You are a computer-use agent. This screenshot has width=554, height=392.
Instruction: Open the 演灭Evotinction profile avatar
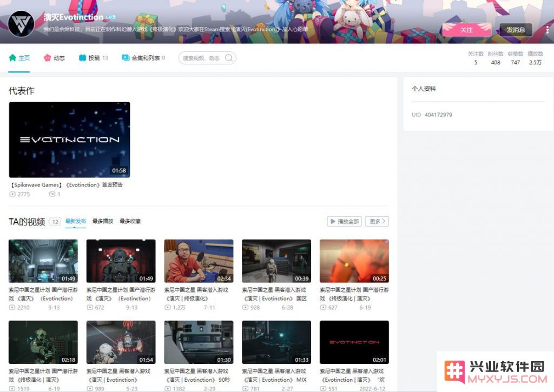pos(21,24)
